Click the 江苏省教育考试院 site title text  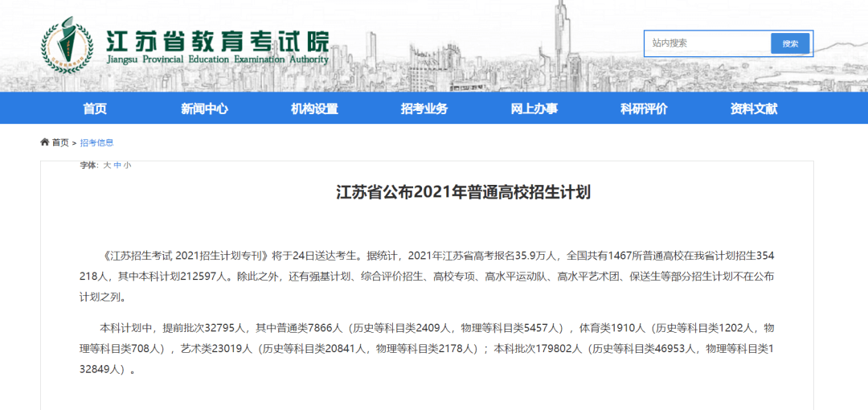[x=217, y=40]
